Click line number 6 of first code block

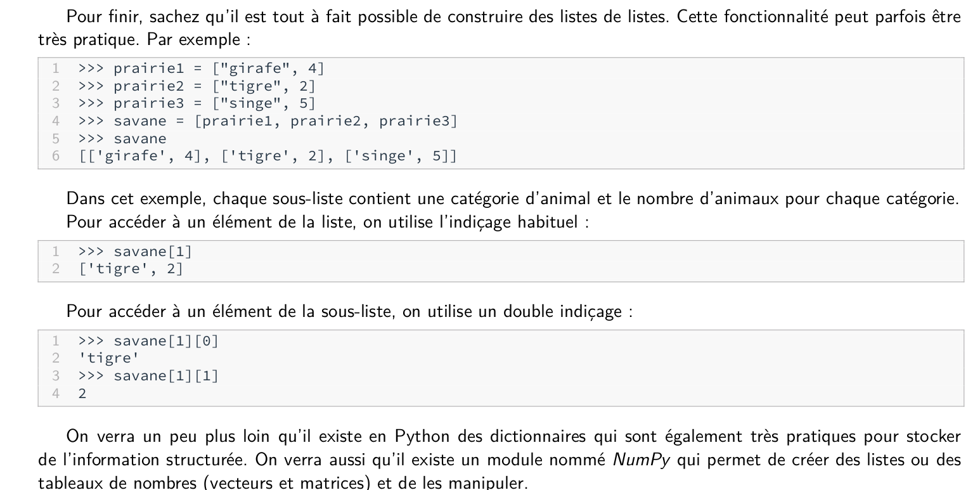click(56, 156)
